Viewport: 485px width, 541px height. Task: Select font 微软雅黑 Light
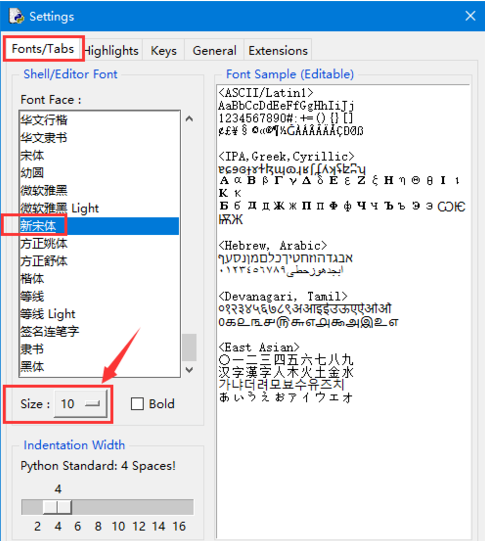(99, 208)
